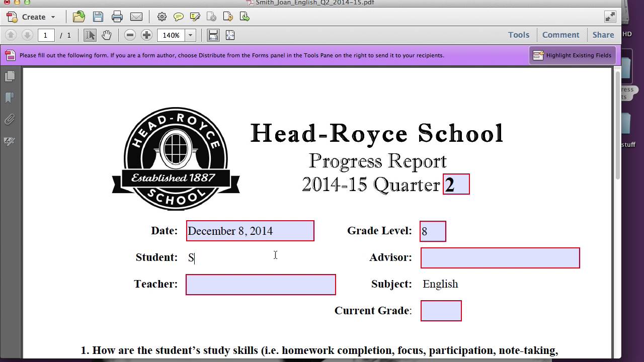Save the PDF with the floppy disk icon
644x362 pixels.
(98, 17)
